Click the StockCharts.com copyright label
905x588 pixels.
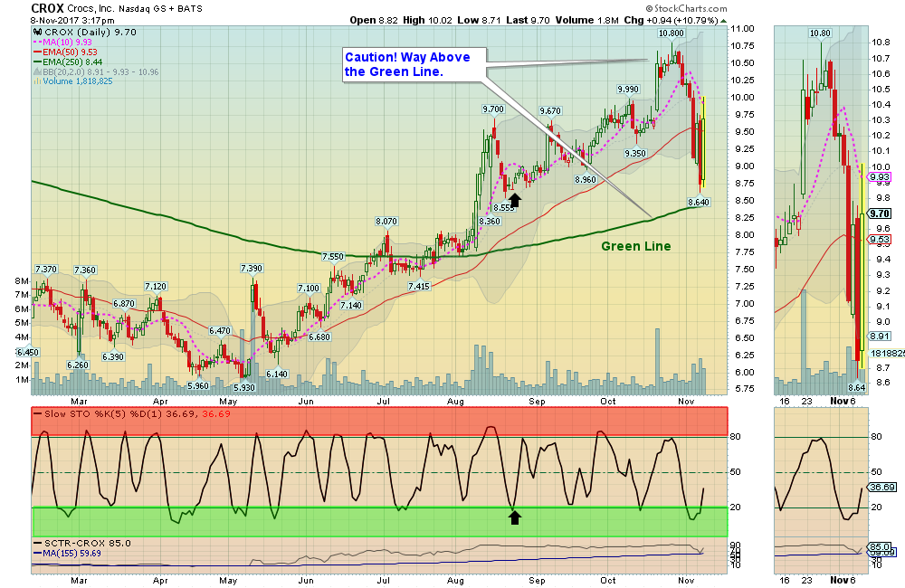[x=686, y=8]
